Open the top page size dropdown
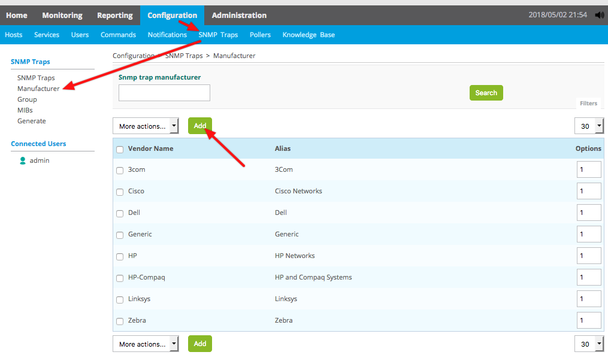608x364 pixels. pos(589,126)
